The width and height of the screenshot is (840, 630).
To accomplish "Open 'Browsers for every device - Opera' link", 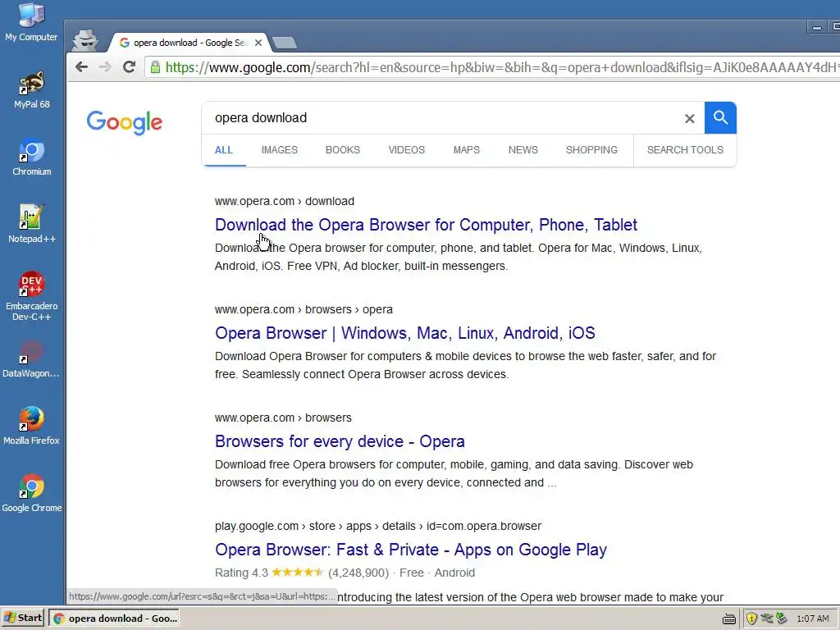I will (x=340, y=441).
